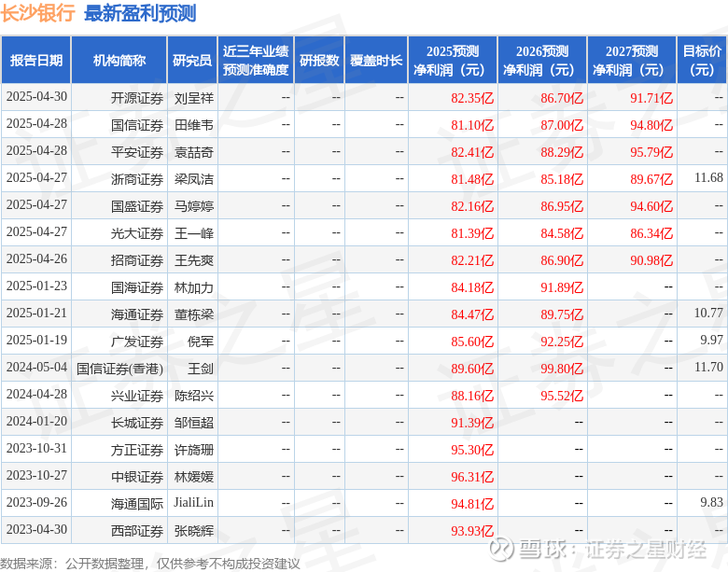Click the 85.60亿 profit value
The height and width of the screenshot is (572, 728).
(472, 342)
